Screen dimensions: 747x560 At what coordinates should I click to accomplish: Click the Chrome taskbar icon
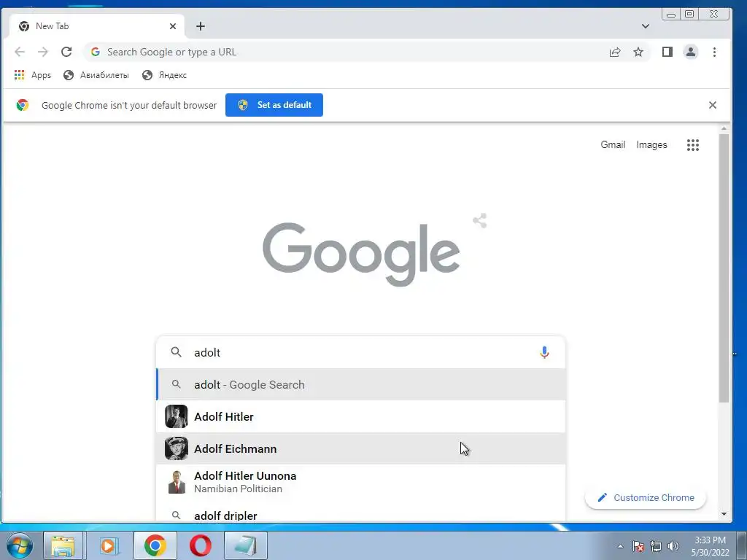[155, 545]
